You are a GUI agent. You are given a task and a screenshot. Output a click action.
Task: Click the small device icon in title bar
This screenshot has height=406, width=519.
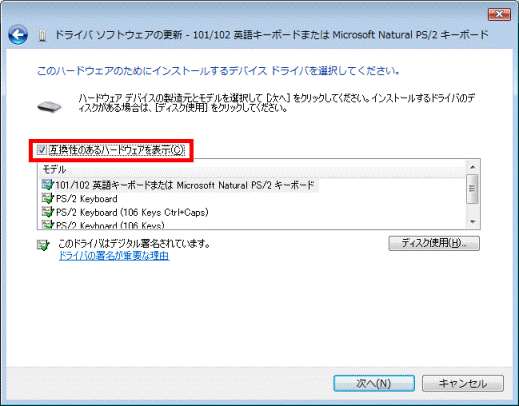(42, 36)
